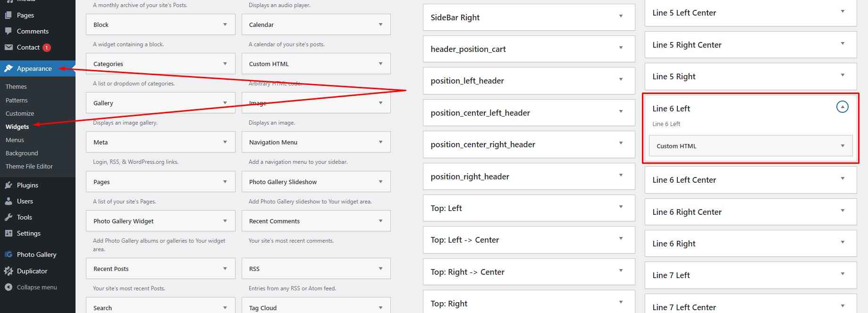This screenshot has height=313, width=868.
Task: Select the Recent Comments widget title
Action: (274, 221)
